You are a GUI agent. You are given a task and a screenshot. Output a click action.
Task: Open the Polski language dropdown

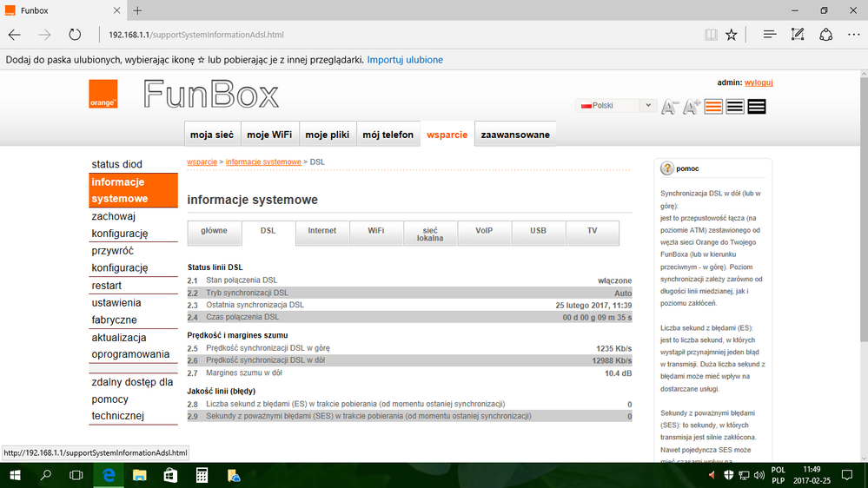tap(616, 106)
